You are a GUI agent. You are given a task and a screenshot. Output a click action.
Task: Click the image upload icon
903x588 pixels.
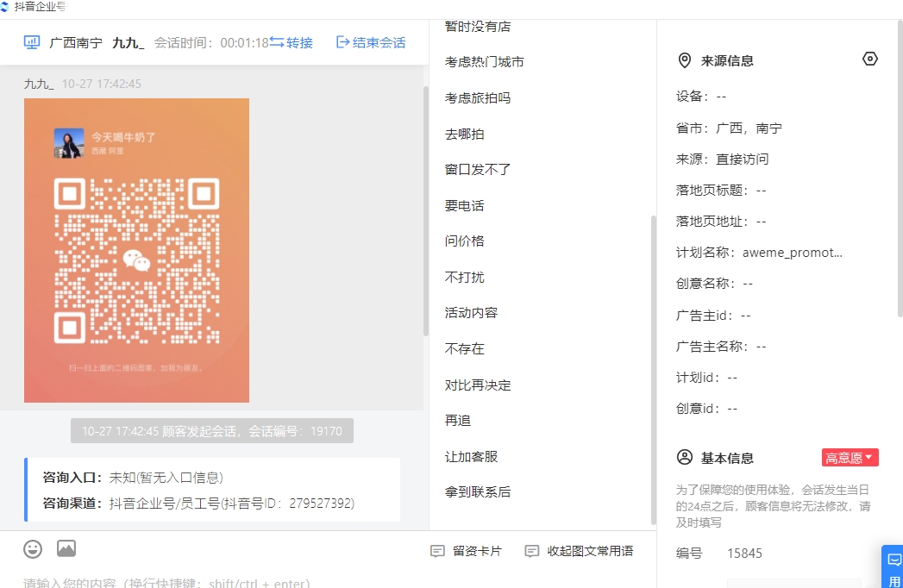click(x=66, y=548)
